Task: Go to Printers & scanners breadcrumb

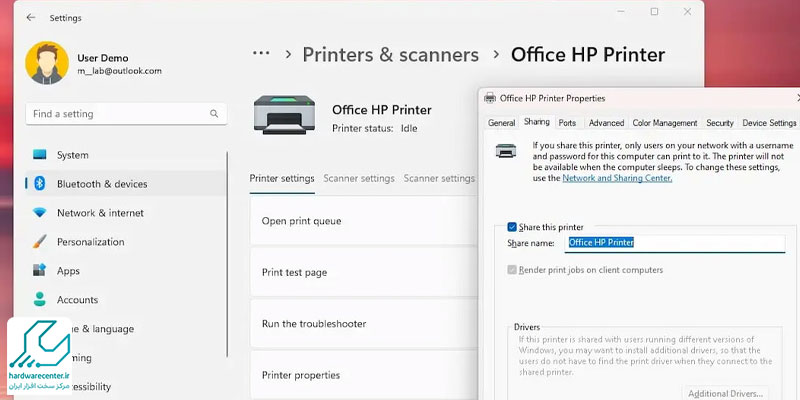Action: 391,55
